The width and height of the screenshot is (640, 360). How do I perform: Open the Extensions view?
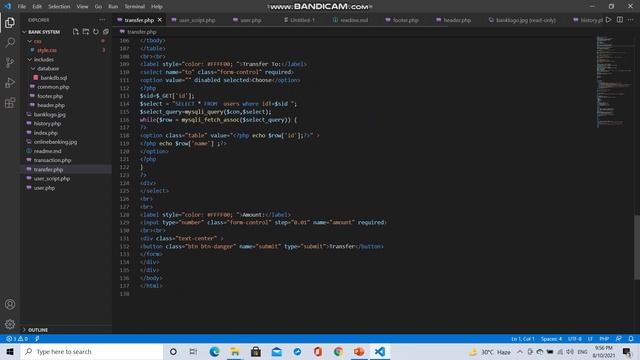[10, 102]
